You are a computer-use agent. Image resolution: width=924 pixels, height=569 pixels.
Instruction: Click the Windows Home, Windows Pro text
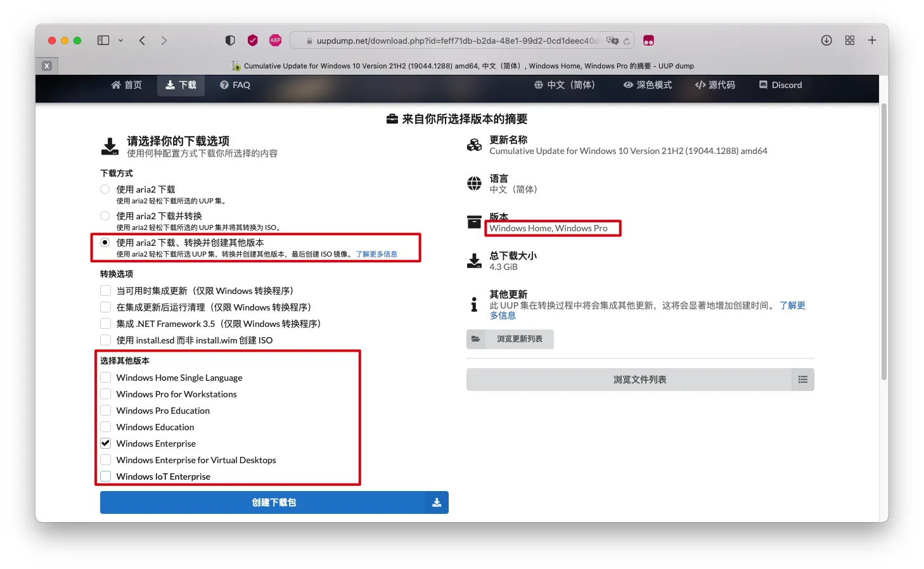pos(548,228)
